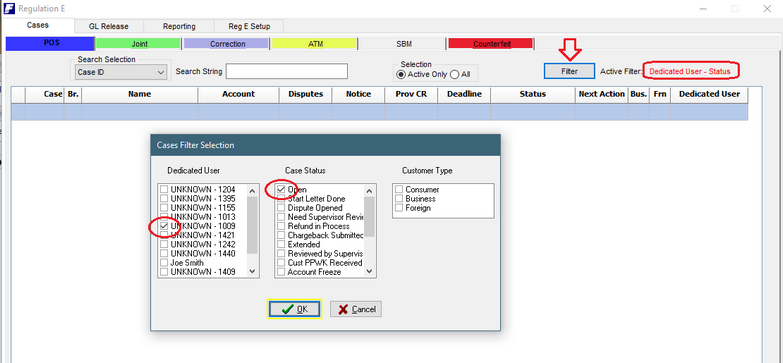Check the UNKNOWN - 1155 dedicated user
This screenshot has width=783, height=363.
(x=164, y=208)
